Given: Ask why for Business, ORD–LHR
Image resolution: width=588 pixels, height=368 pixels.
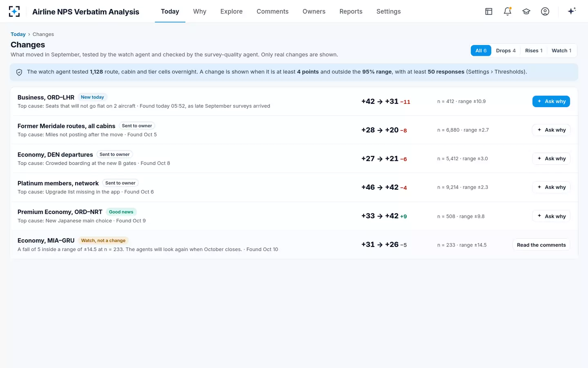Looking at the screenshot, I should pyautogui.click(x=551, y=101).
